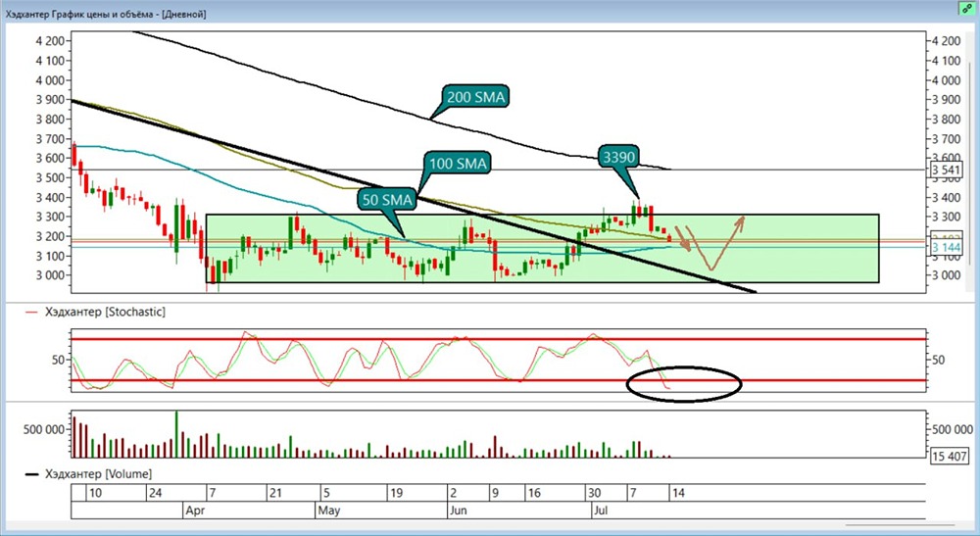
Task: Select the 50 SMA callout label
Action: (387, 200)
